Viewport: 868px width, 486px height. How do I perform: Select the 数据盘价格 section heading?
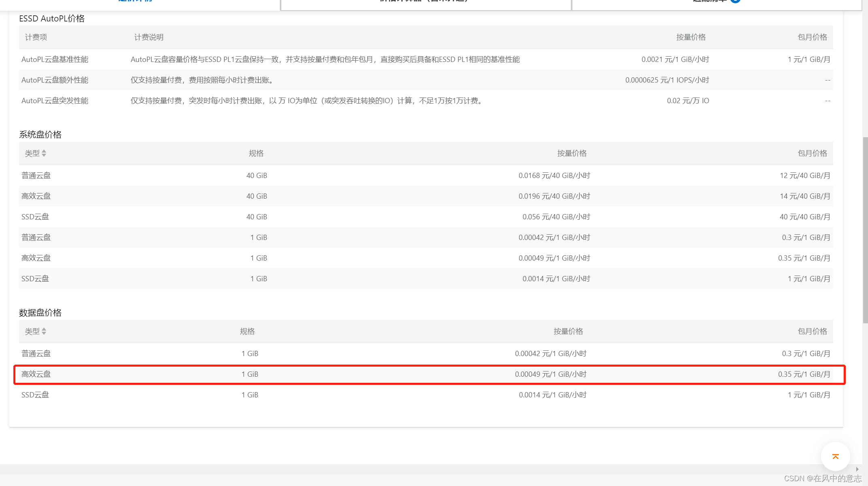tap(40, 313)
